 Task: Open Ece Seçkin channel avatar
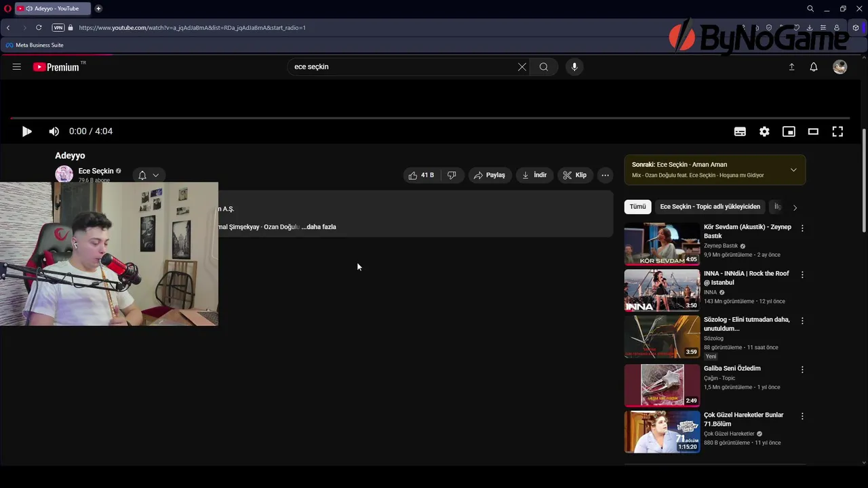point(64,174)
